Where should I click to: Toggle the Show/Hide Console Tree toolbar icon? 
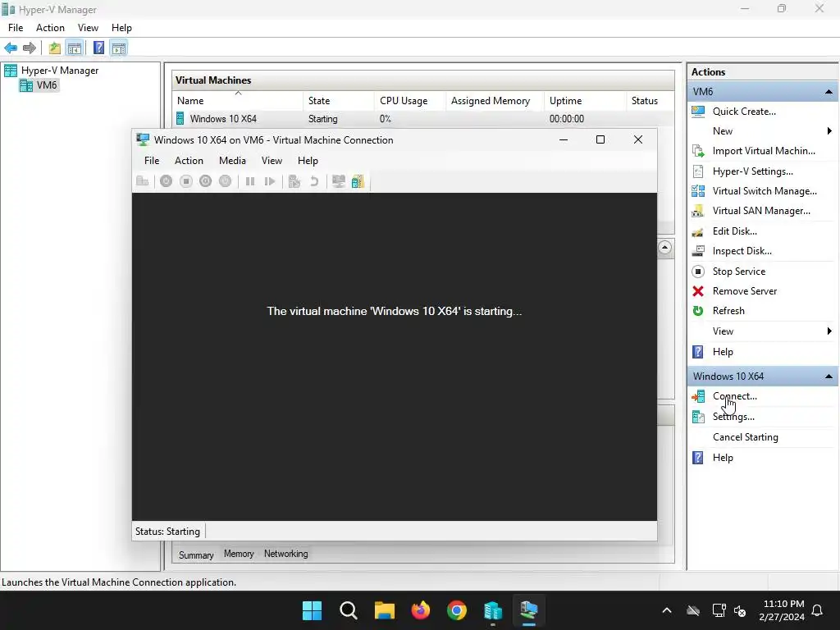pyautogui.click(x=75, y=48)
